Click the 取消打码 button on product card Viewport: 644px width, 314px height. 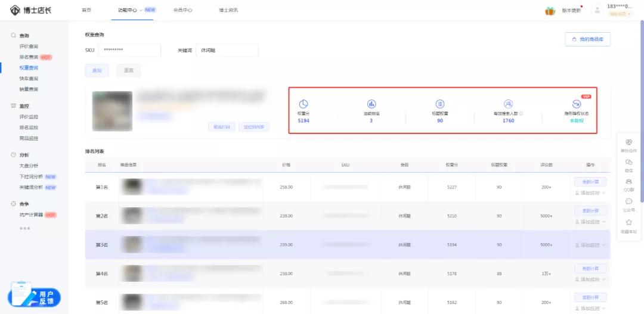point(222,127)
